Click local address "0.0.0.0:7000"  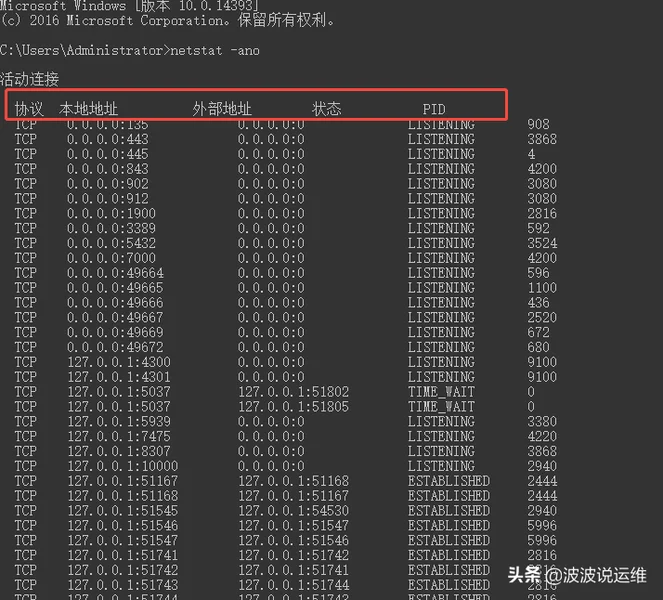(x=112, y=258)
